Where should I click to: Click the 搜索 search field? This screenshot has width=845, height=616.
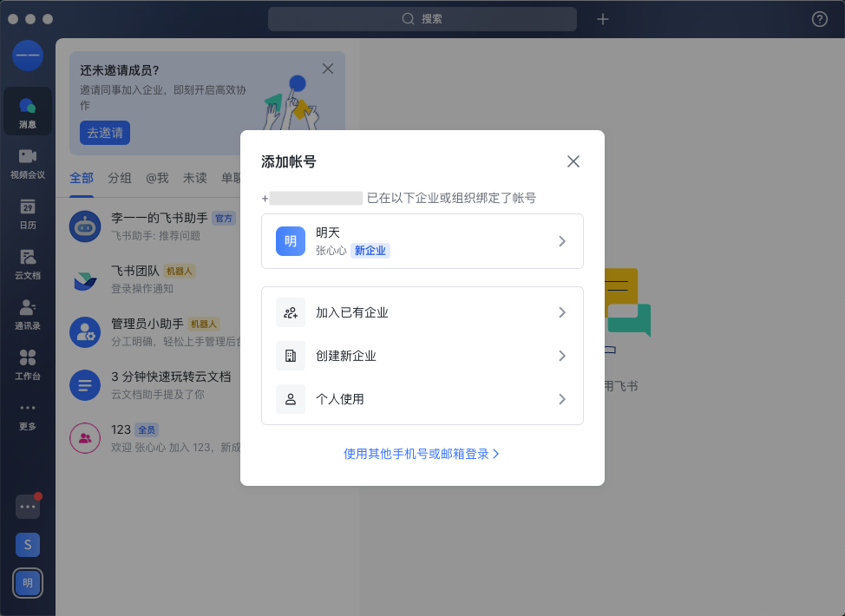click(x=422, y=19)
